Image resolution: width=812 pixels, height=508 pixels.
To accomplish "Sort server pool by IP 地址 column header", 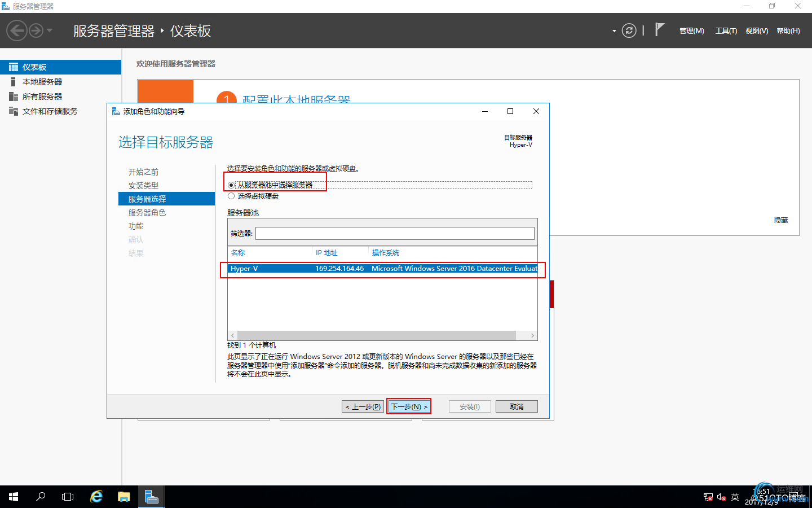I will click(326, 253).
